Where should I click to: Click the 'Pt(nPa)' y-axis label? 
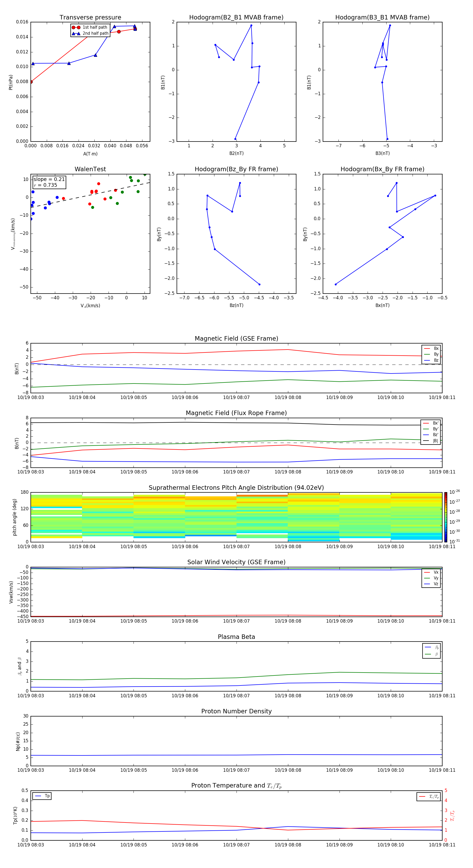pyautogui.click(x=11, y=82)
